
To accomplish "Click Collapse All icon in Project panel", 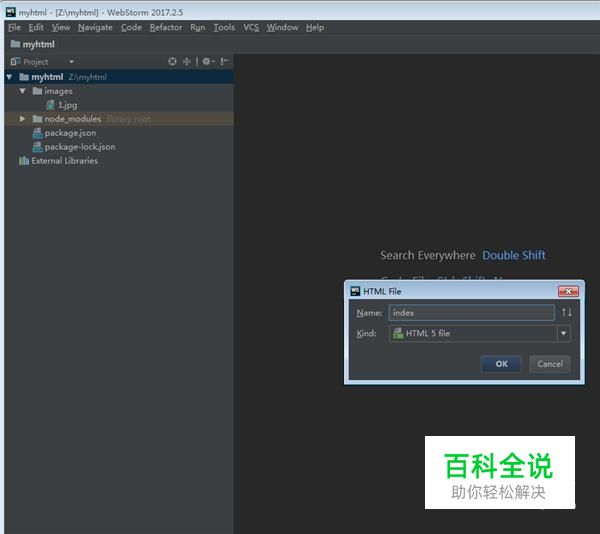I will point(186,61).
